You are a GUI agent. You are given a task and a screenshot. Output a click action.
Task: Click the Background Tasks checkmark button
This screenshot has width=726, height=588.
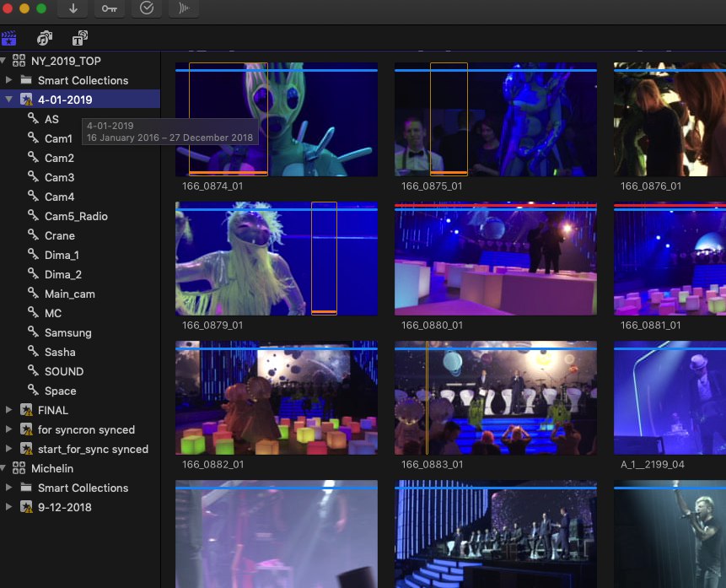click(x=147, y=8)
